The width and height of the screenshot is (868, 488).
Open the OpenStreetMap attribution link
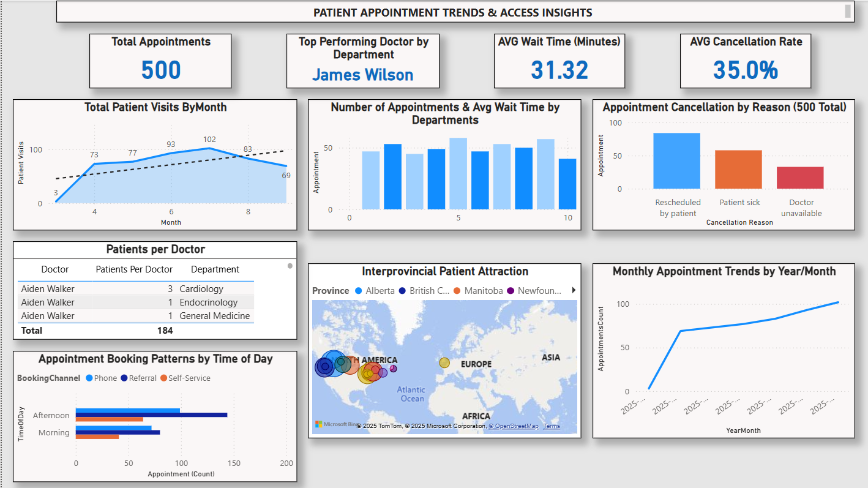pyautogui.click(x=515, y=426)
